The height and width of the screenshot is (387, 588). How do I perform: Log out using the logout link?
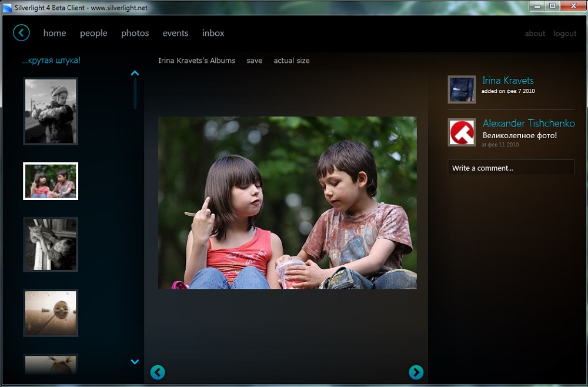click(564, 34)
